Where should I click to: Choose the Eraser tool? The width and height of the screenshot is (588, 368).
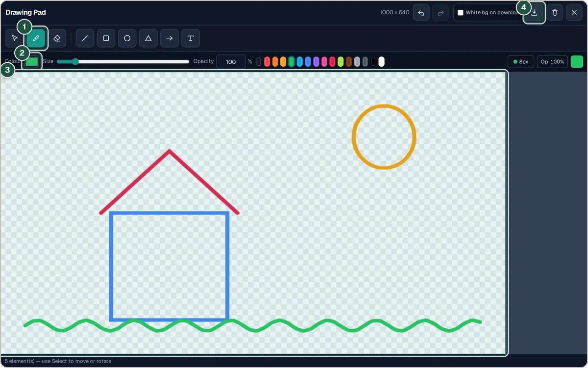[x=57, y=38]
